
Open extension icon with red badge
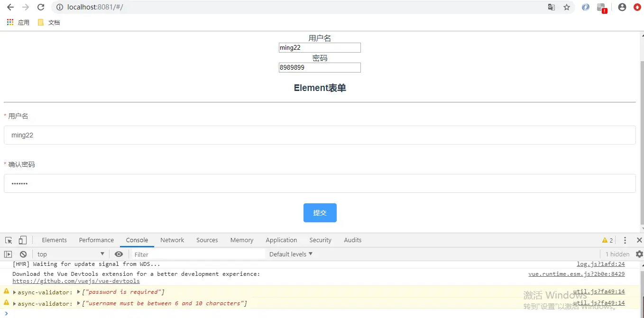tap(602, 8)
